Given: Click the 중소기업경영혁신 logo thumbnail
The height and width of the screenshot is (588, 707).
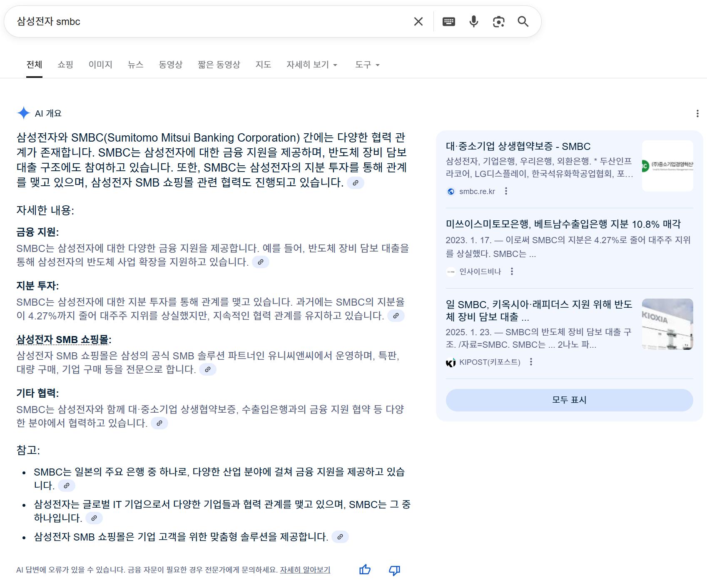Looking at the screenshot, I should pos(667,166).
